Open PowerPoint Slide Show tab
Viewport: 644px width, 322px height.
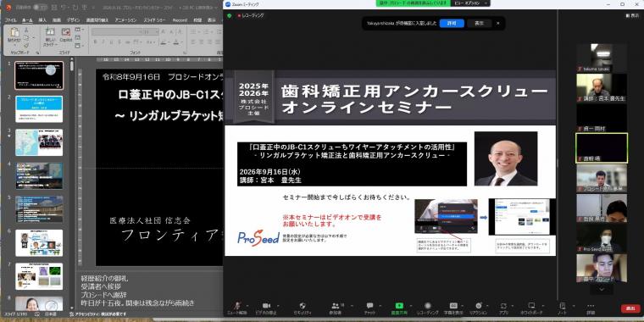coord(155,19)
